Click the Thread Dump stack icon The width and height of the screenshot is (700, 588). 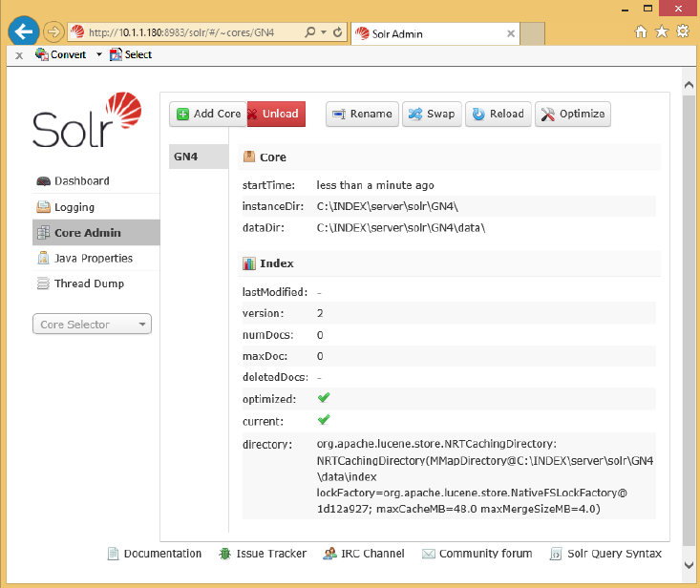click(43, 283)
